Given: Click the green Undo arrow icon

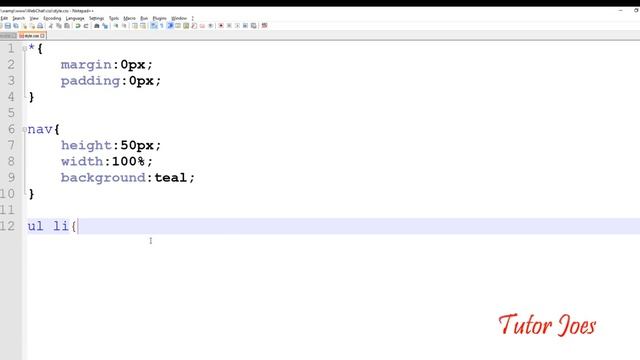Looking at the screenshot, I should [x=78, y=26].
